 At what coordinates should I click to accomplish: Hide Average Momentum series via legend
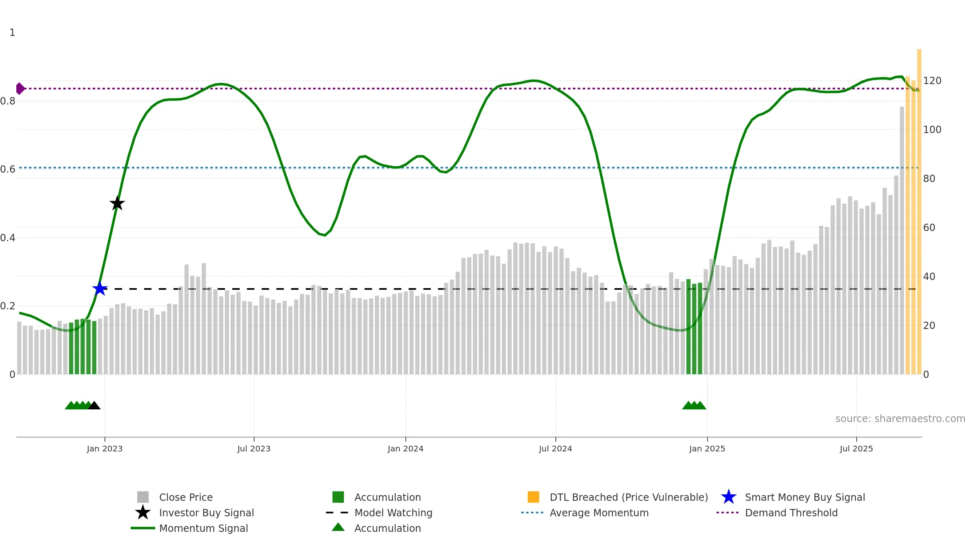coord(599,513)
